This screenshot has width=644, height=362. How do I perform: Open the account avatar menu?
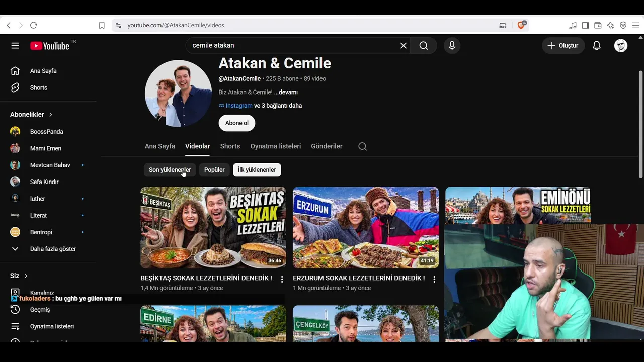(x=621, y=46)
